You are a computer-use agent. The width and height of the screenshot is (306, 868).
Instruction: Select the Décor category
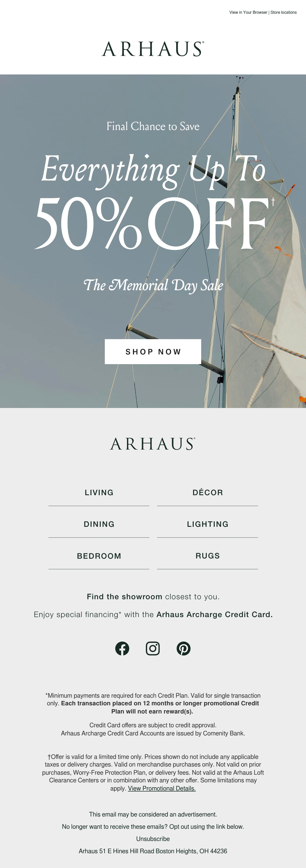tap(208, 493)
